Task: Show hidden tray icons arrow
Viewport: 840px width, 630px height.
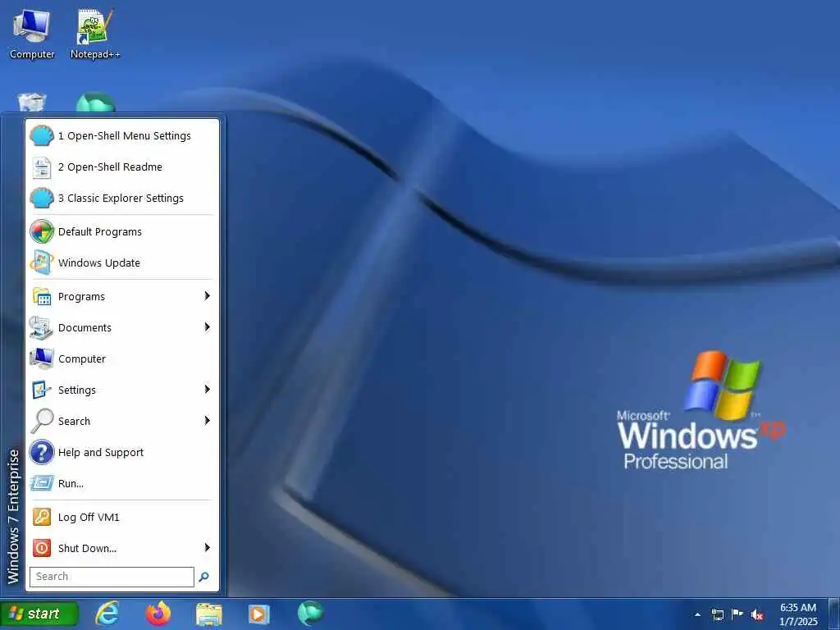Action: [697, 615]
